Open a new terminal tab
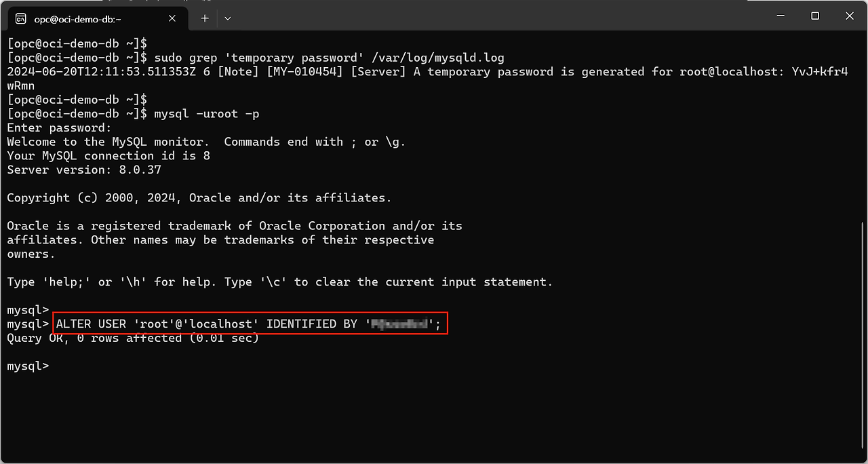 pyautogui.click(x=204, y=18)
